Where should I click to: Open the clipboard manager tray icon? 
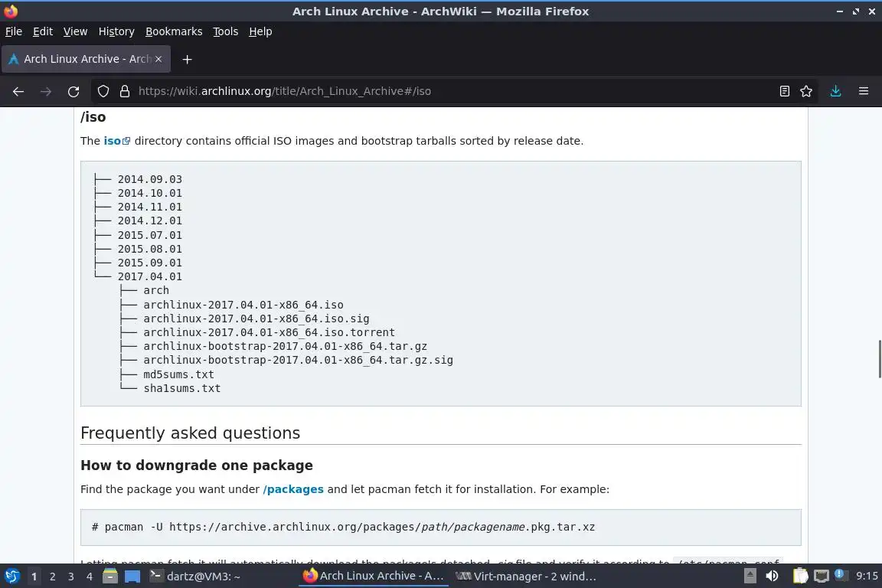coord(800,577)
